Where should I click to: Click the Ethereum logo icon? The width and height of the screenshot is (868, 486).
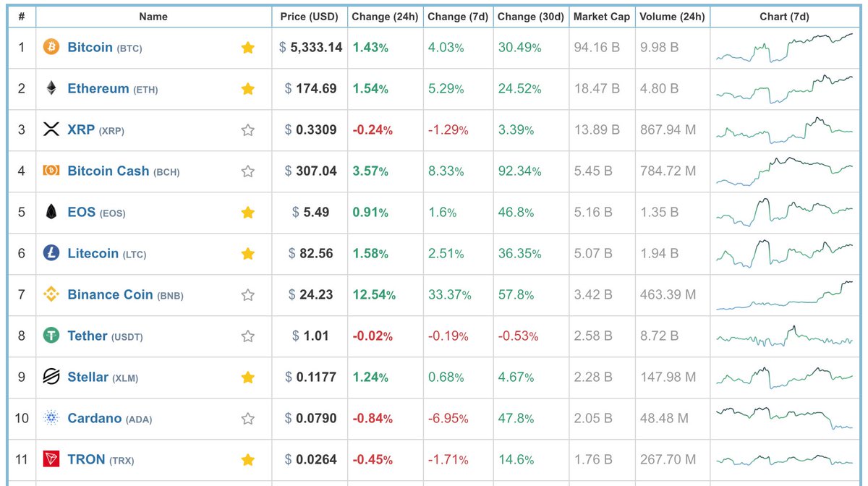pyautogui.click(x=51, y=89)
